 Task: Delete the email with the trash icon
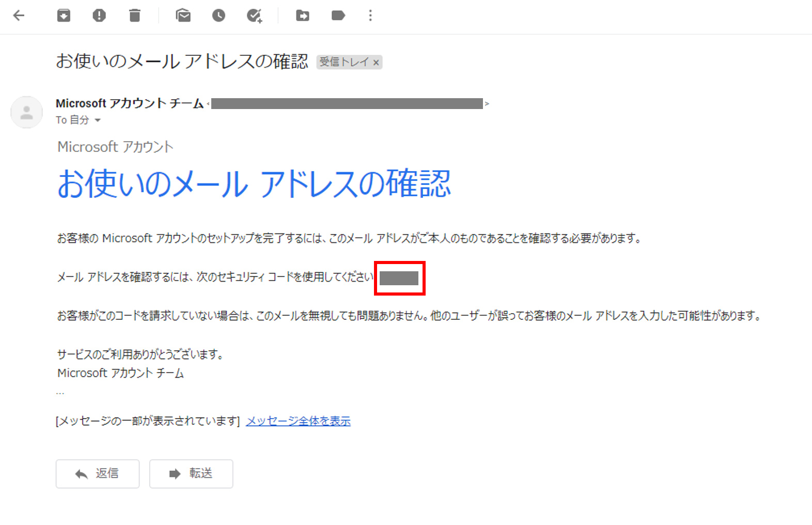pos(135,16)
